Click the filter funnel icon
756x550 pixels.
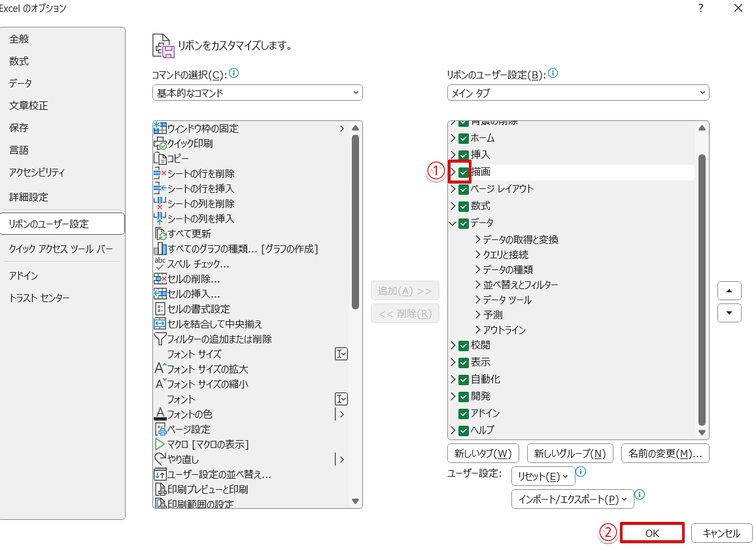(x=160, y=339)
